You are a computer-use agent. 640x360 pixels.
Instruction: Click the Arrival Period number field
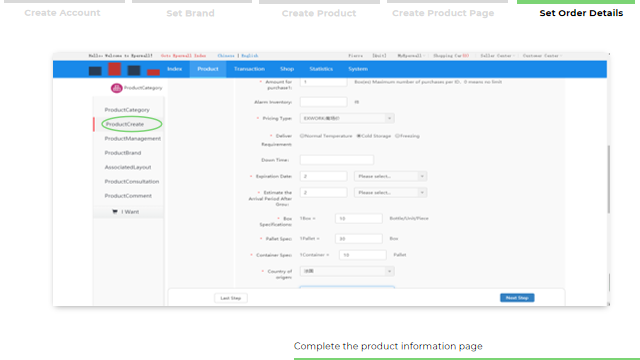pos(323,193)
